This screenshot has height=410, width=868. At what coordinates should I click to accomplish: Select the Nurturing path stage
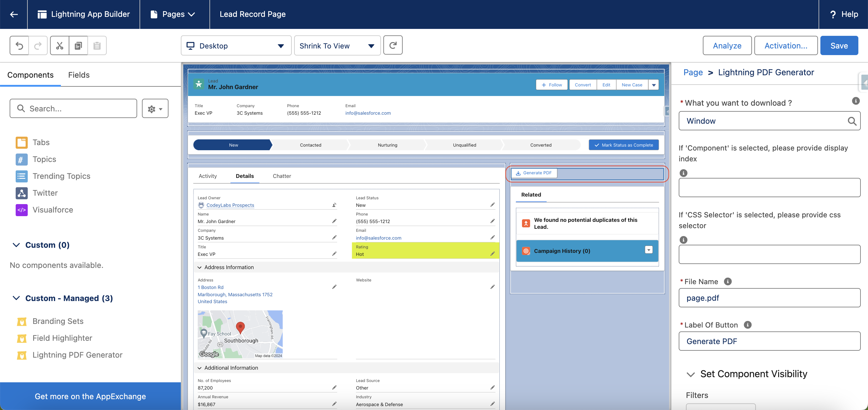pos(388,145)
